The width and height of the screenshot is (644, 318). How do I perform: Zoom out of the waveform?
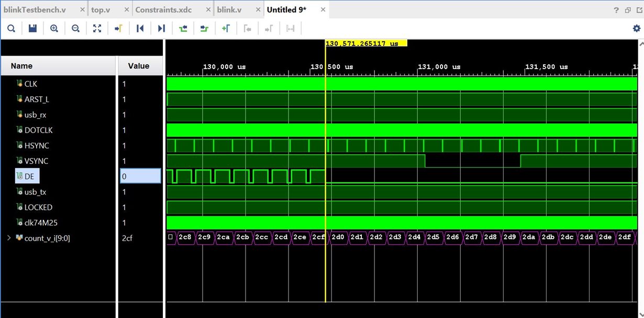[75, 29]
